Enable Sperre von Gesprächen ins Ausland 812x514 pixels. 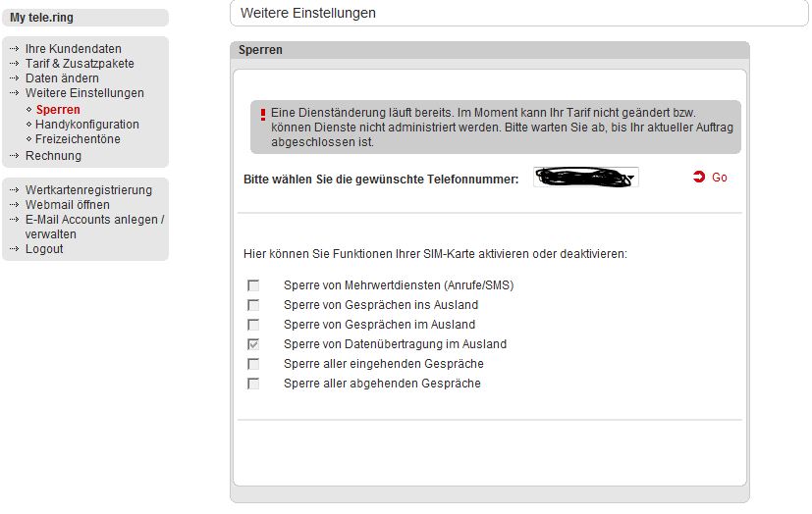tap(253, 305)
